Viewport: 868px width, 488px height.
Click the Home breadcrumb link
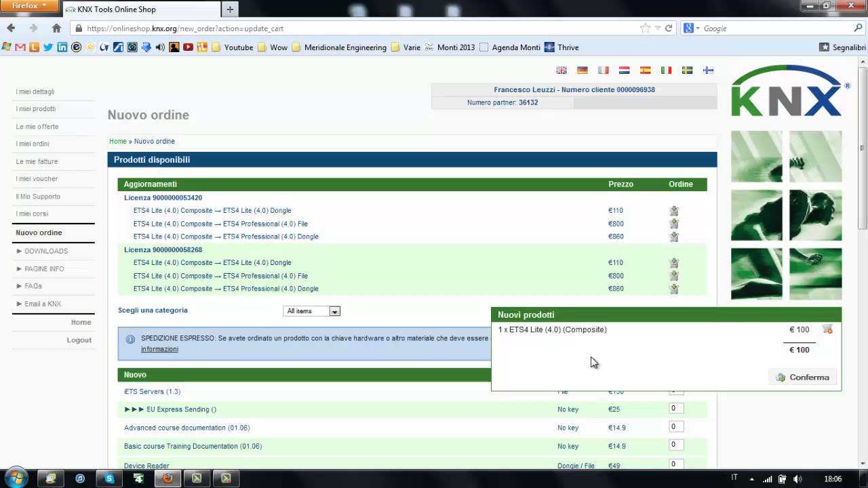click(118, 141)
